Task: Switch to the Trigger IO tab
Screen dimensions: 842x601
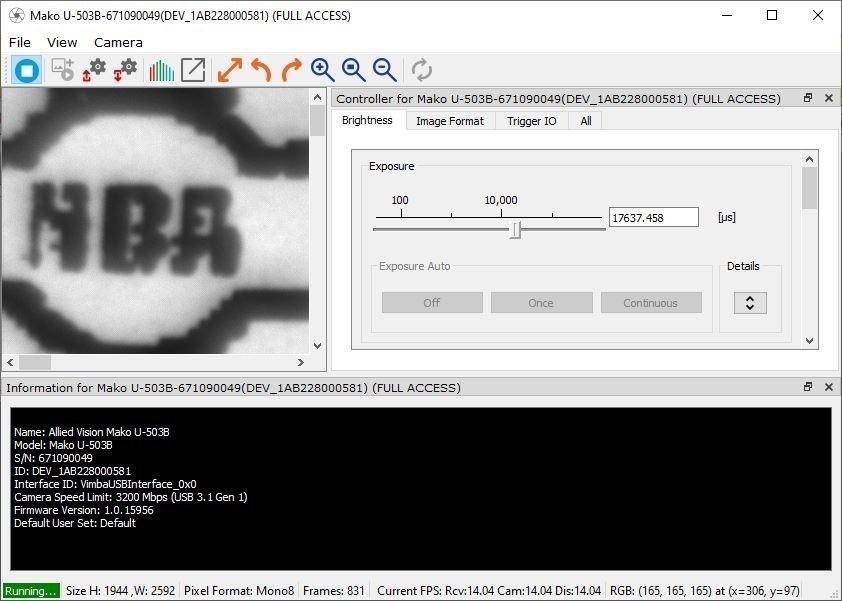Action: click(531, 121)
